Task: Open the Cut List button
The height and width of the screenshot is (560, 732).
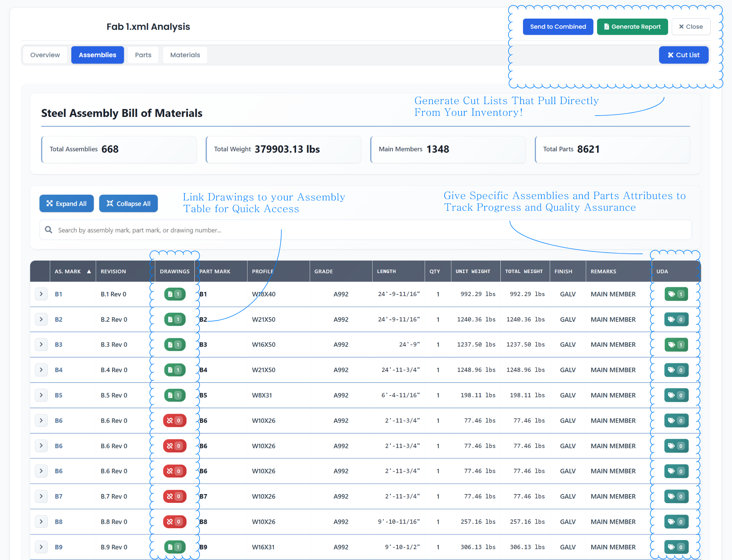Action: pyautogui.click(x=683, y=55)
